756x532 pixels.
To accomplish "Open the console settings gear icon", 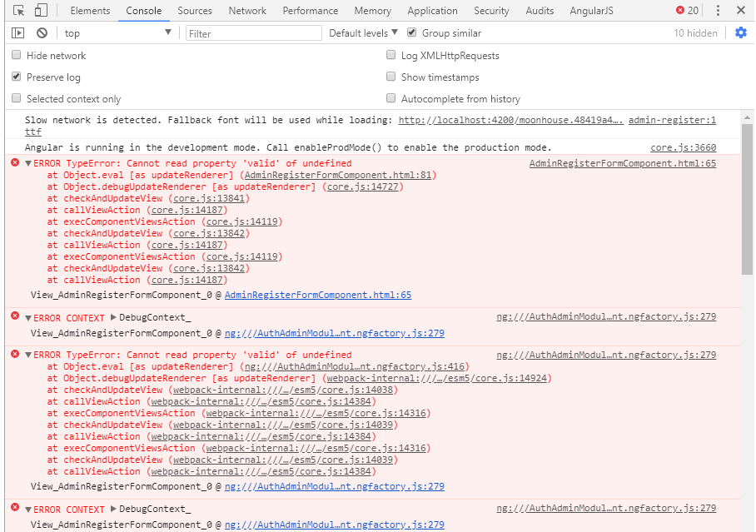I will [x=740, y=32].
